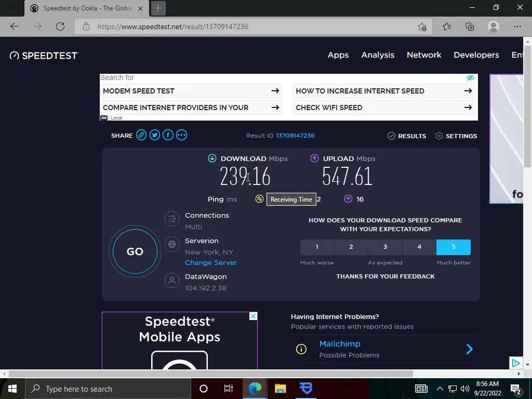This screenshot has width=532, height=399.
Task: Open the Analysis menu
Action: tap(378, 55)
